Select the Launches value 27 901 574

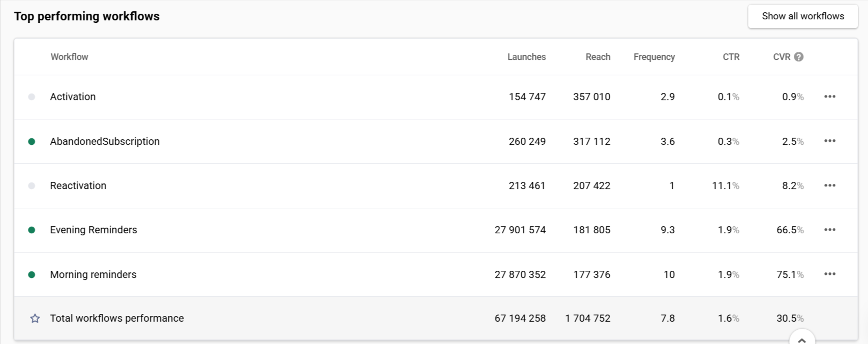tap(520, 230)
